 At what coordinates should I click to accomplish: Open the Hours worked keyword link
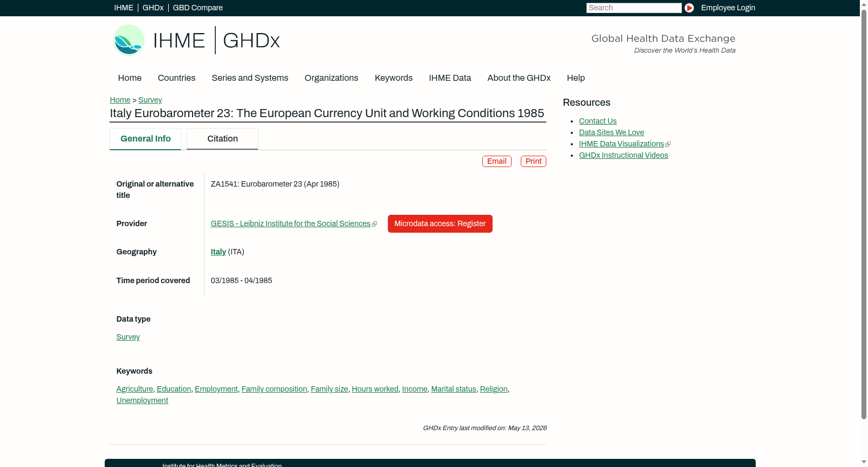(375, 389)
